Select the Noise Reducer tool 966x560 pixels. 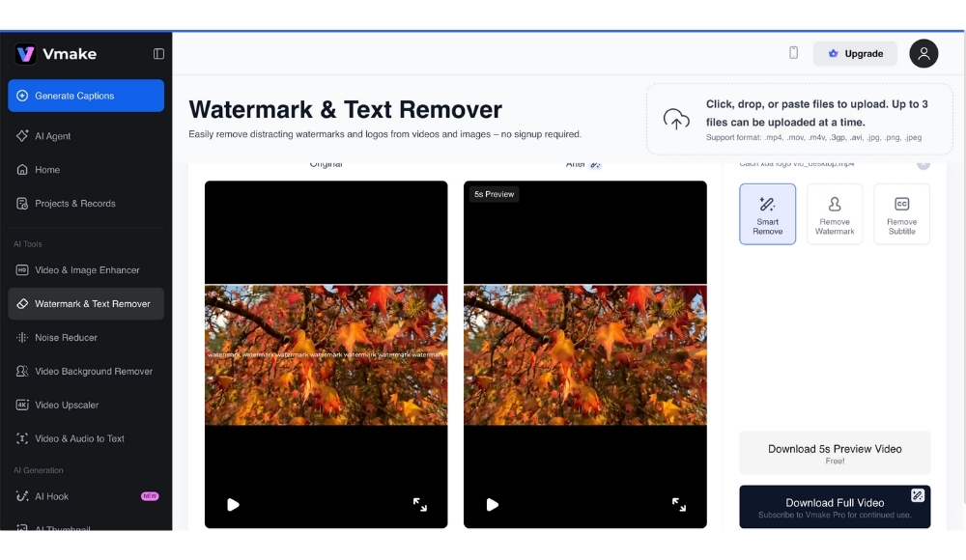point(66,338)
